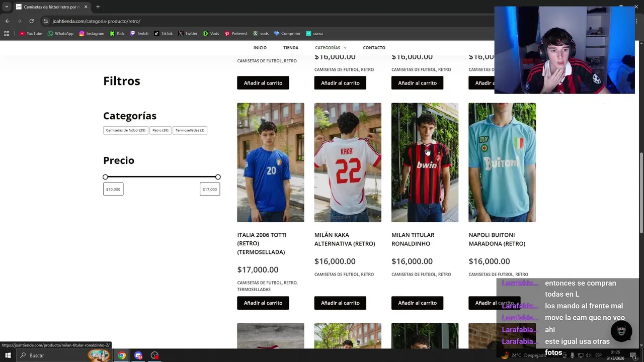
Task: Click the address bar URL
Action: [96, 21]
